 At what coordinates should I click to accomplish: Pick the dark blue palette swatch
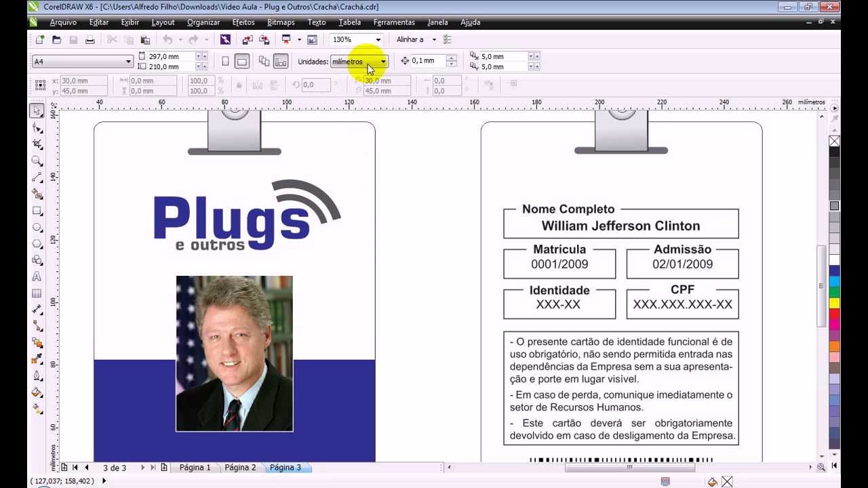835,270
